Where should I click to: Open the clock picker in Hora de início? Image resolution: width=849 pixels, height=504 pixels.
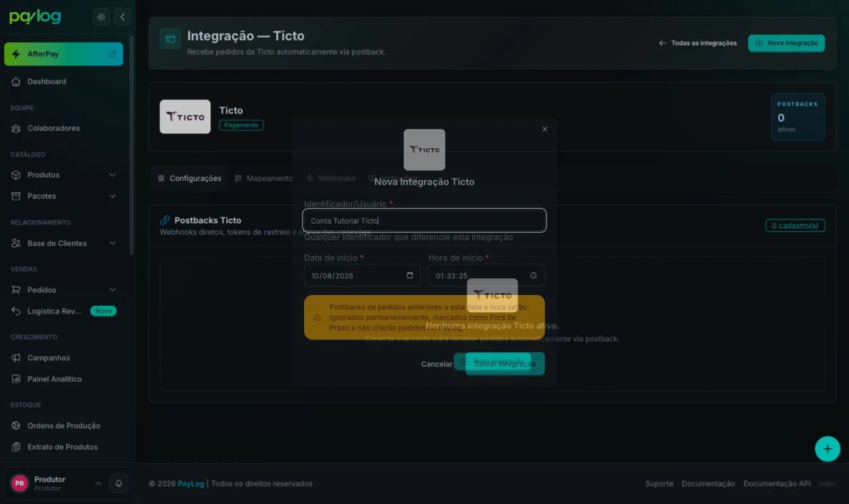tap(534, 275)
